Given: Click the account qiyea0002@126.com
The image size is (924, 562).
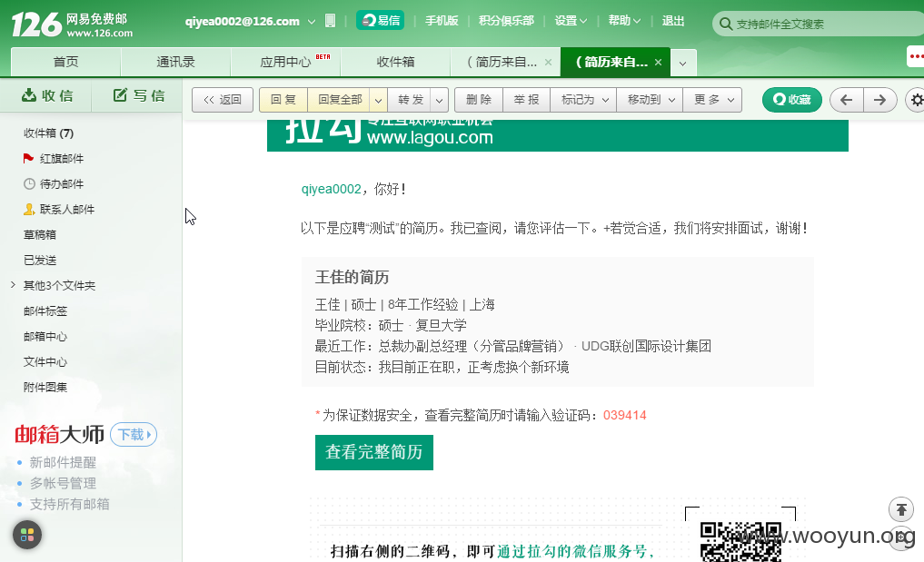Looking at the screenshot, I should 243,21.
